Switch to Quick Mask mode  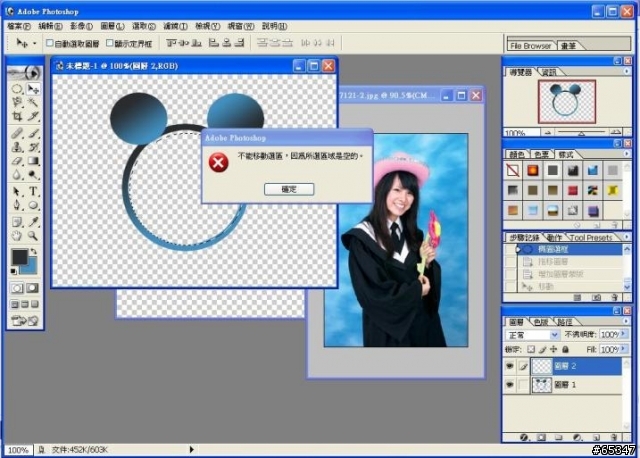(x=32, y=288)
